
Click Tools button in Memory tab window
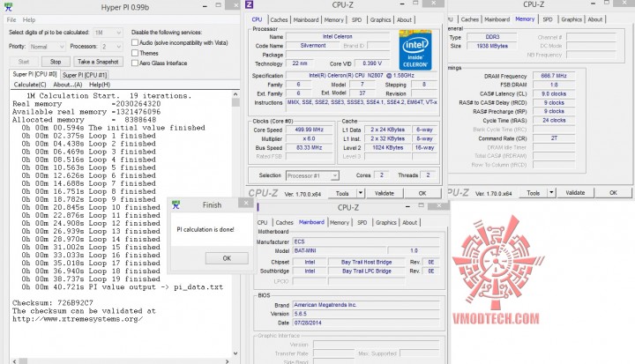(x=534, y=193)
